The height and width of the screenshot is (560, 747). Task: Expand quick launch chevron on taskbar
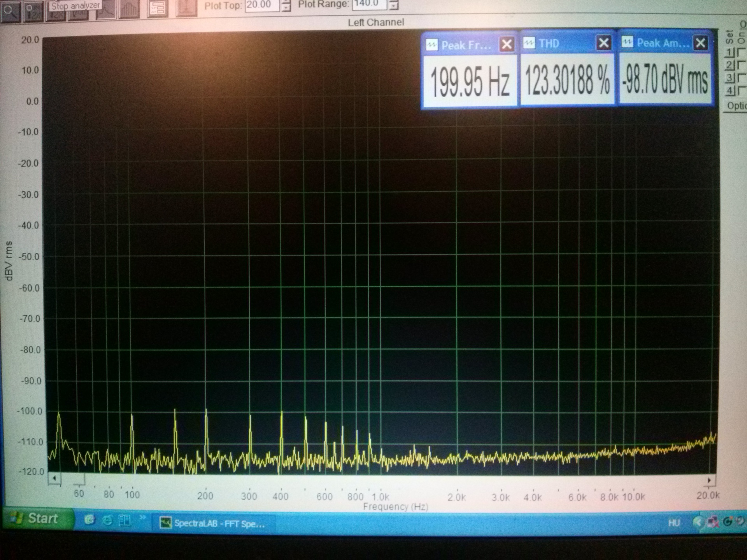click(x=142, y=517)
